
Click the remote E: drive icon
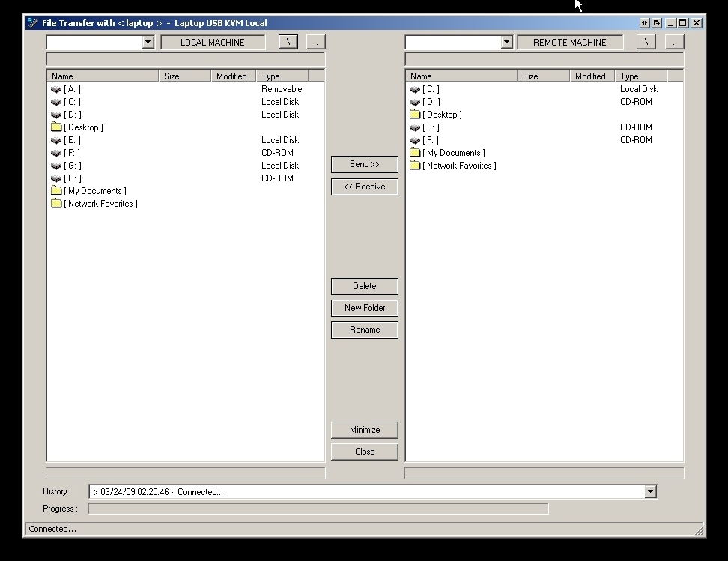click(415, 127)
